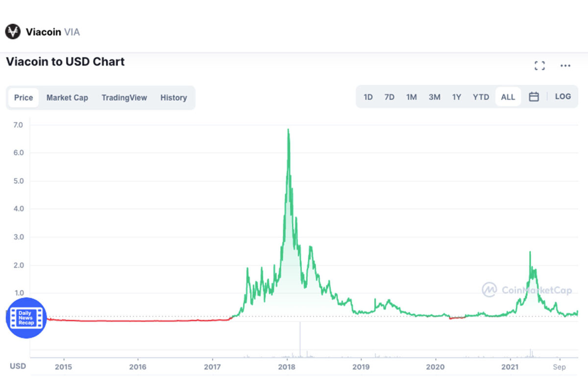The height and width of the screenshot is (392, 588).
Task: Click the 6.0 price axis label
Action: pyautogui.click(x=18, y=153)
